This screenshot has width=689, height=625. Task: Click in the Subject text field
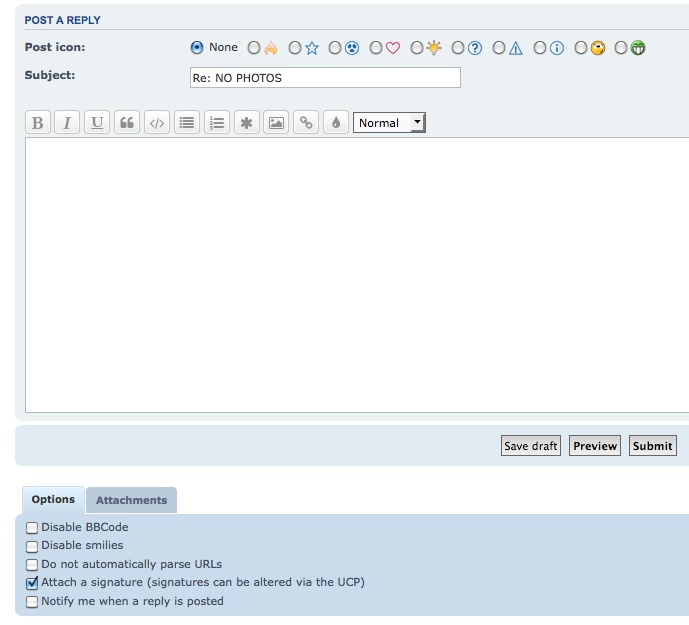(325, 78)
